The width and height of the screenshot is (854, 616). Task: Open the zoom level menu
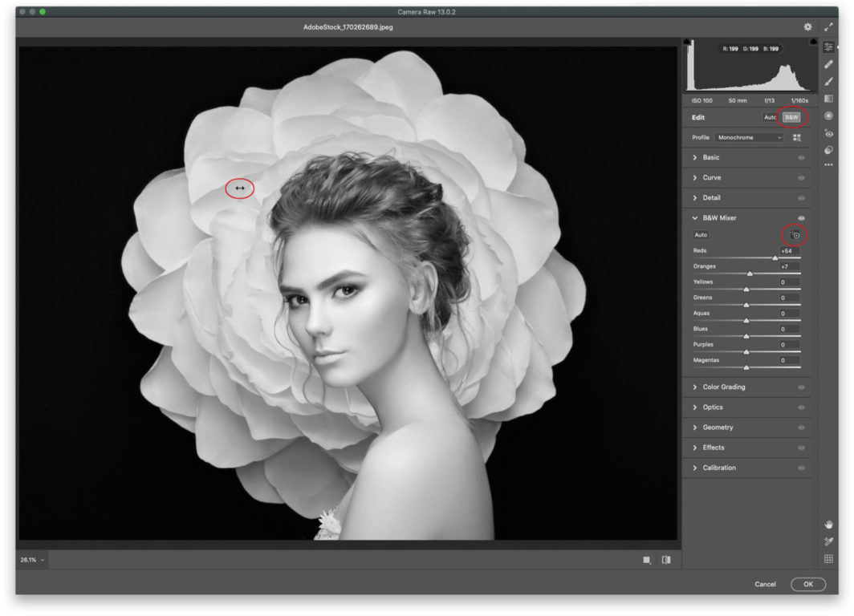point(30,561)
